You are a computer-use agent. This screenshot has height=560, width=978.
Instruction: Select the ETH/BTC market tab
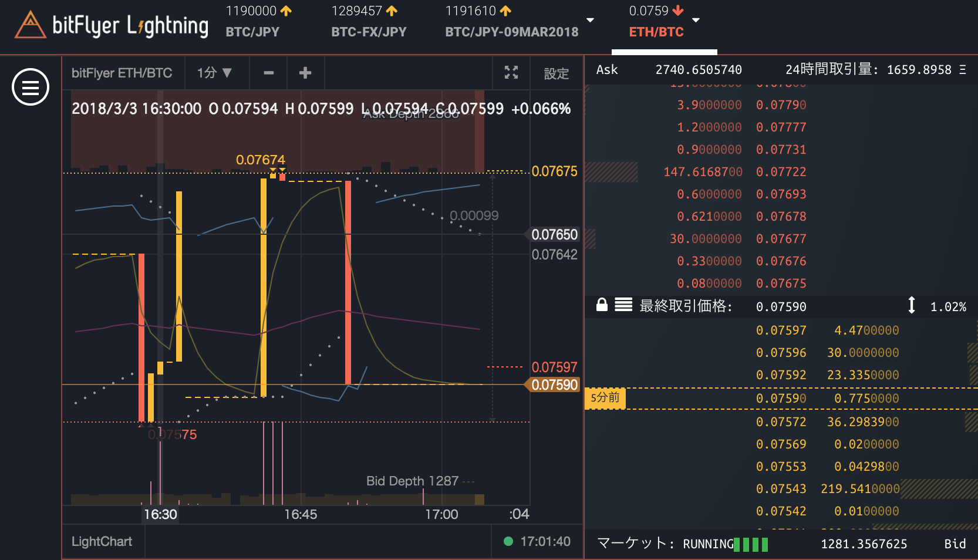[656, 22]
